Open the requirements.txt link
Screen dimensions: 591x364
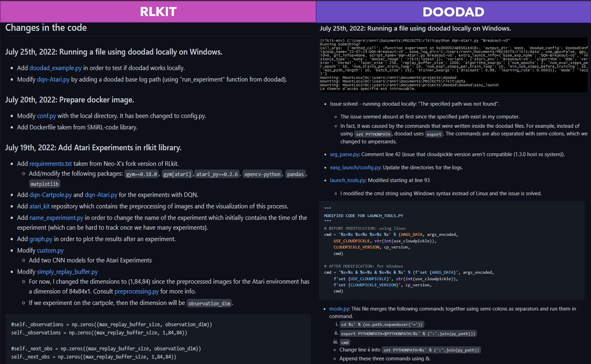coord(50,164)
